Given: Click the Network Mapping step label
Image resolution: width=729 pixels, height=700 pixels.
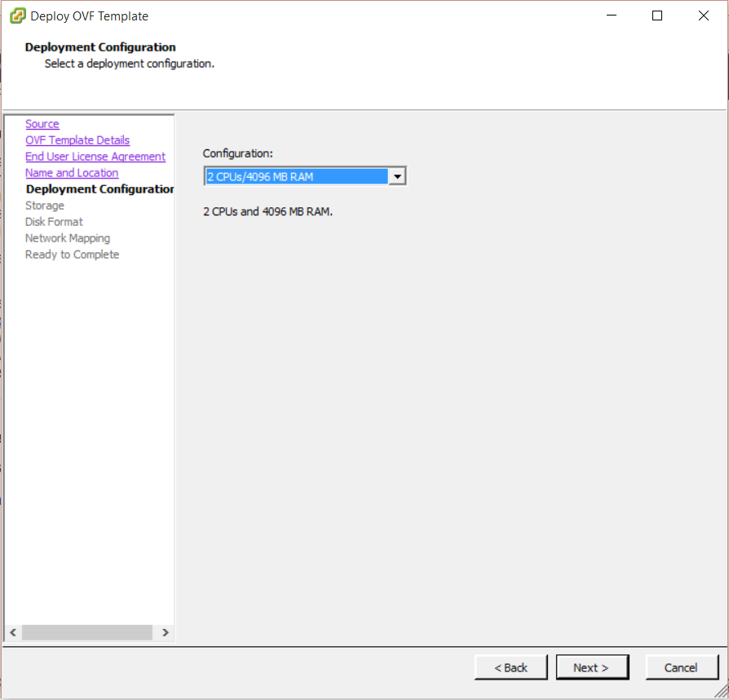Looking at the screenshot, I should click(x=68, y=238).
